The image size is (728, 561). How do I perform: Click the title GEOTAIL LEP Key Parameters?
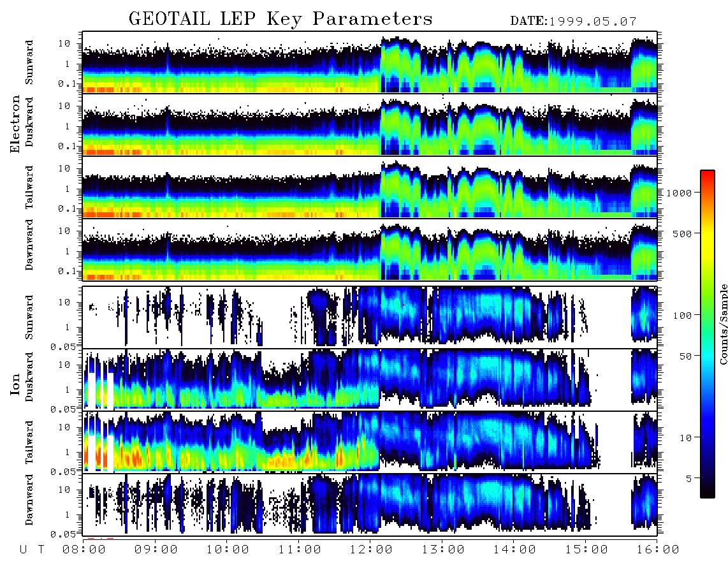(x=280, y=19)
